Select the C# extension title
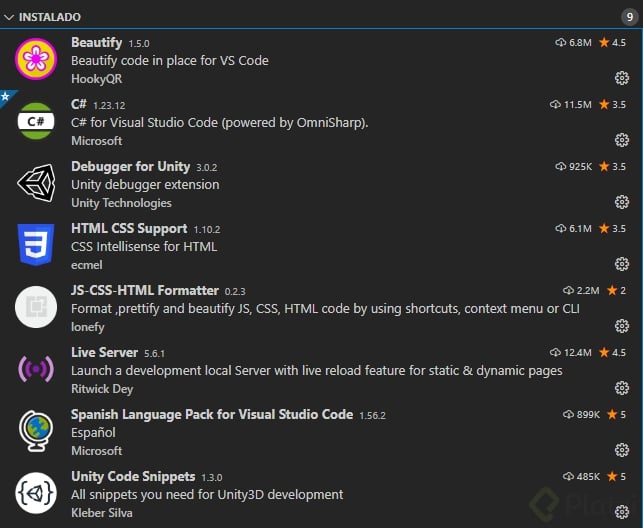Image resolution: width=643 pixels, height=528 pixels. [x=79, y=104]
